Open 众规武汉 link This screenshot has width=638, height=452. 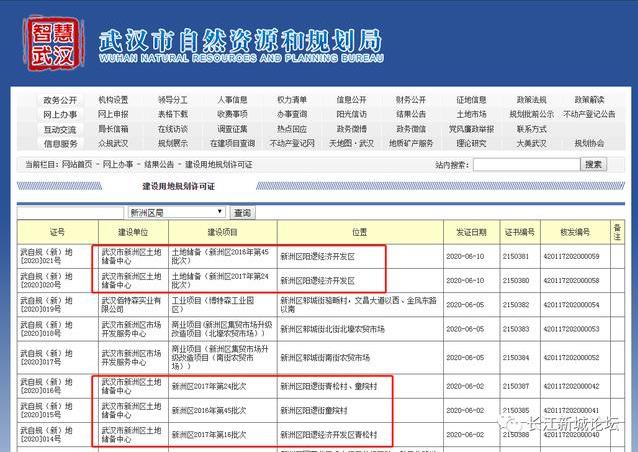click(113, 143)
